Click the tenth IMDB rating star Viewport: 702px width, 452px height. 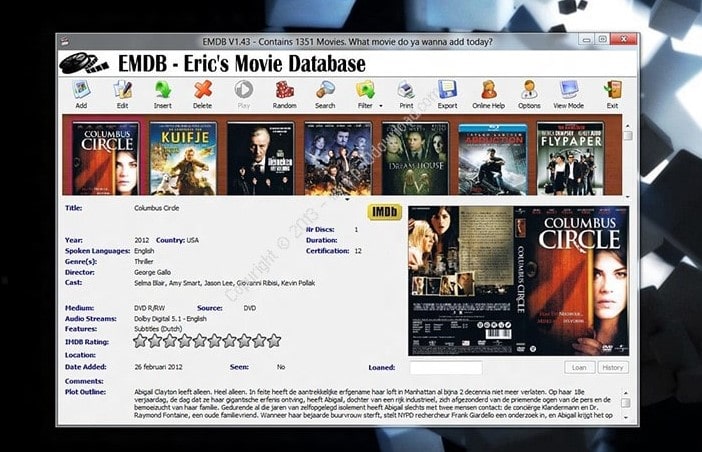pyautogui.click(x=274, y=341)
